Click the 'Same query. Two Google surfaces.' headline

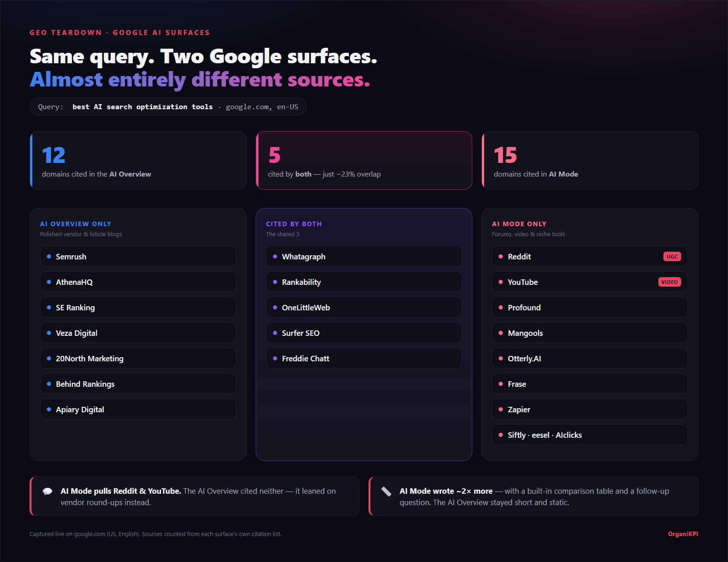[203, 57]
